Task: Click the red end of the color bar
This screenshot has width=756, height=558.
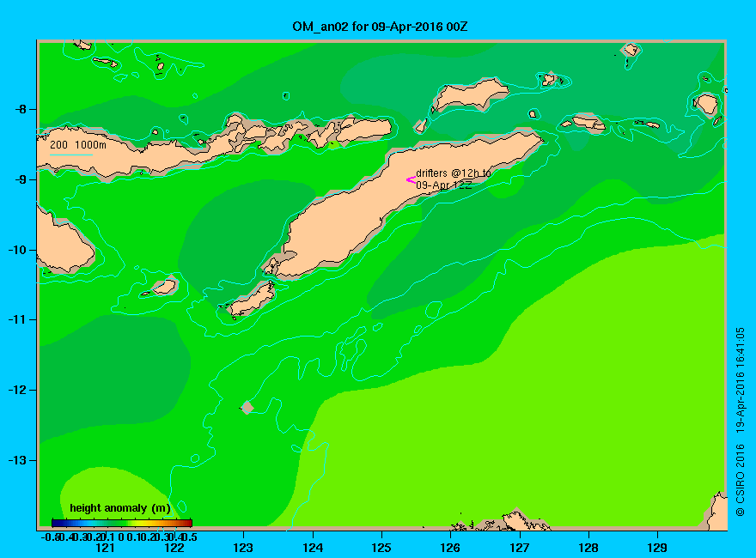Action: (x=188, y=523)
